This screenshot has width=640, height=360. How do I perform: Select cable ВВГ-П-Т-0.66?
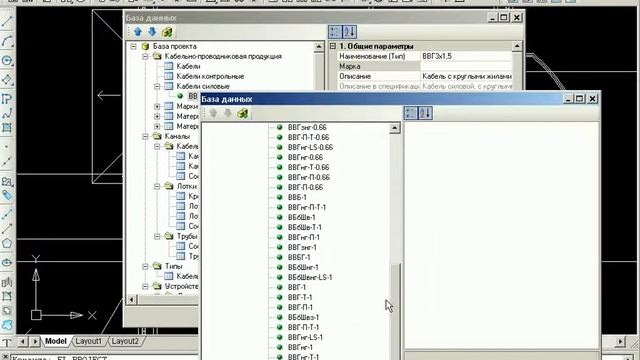pos(308,138)
